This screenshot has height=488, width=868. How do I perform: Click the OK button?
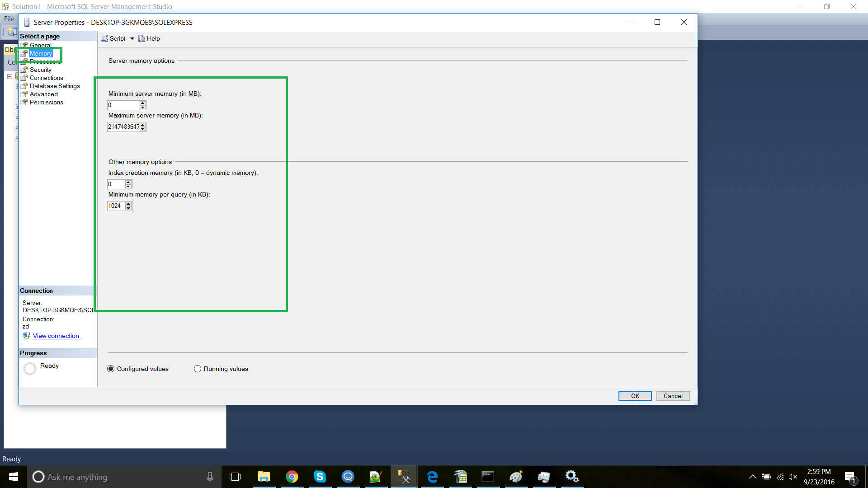pyautogui.click(x=635, y=396)
